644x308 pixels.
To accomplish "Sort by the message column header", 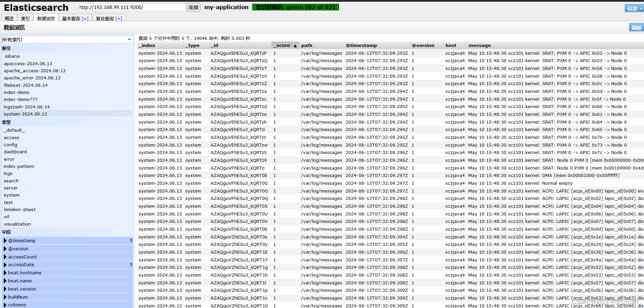I will point(555,45).
